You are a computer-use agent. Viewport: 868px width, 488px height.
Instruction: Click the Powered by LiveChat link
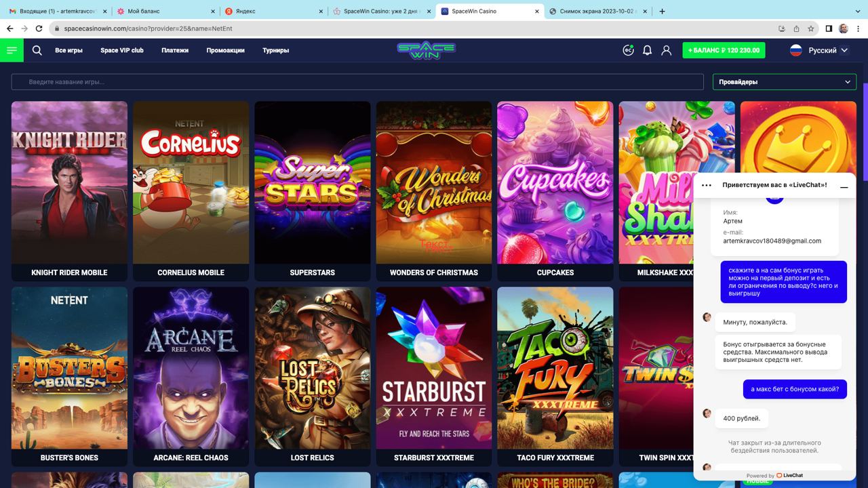click(x=774, y=476)
